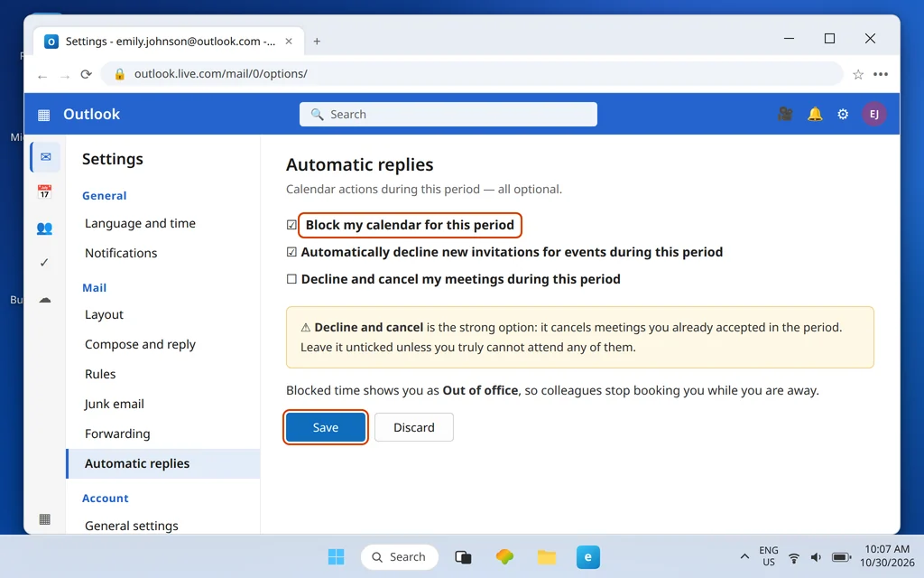Open a new browser tab

point(317,42)
